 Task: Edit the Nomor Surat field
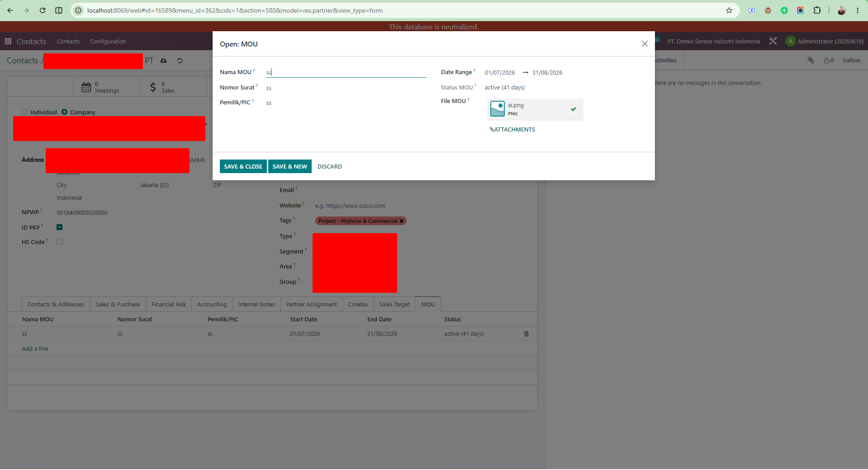[x=346, y=88]
